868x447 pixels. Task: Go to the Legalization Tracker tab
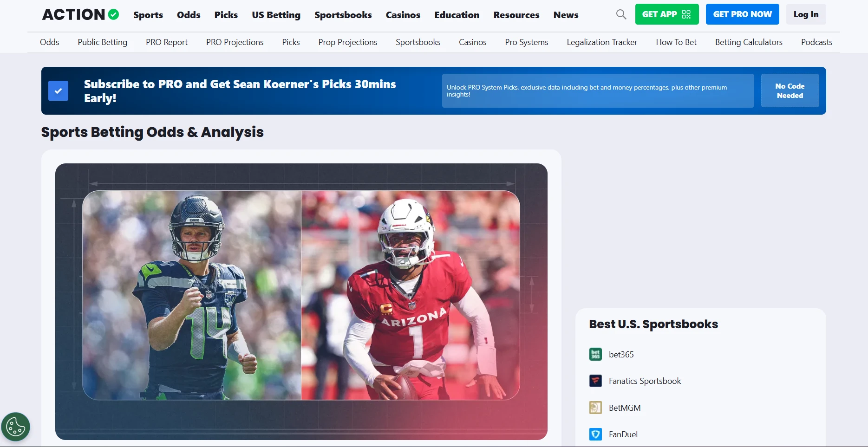point(601,42)
